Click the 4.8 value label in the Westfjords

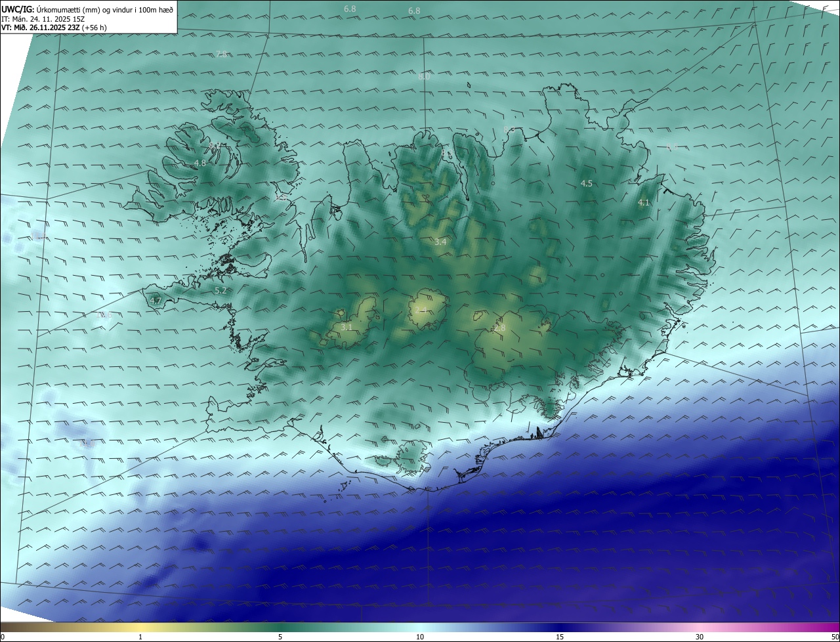200,163
